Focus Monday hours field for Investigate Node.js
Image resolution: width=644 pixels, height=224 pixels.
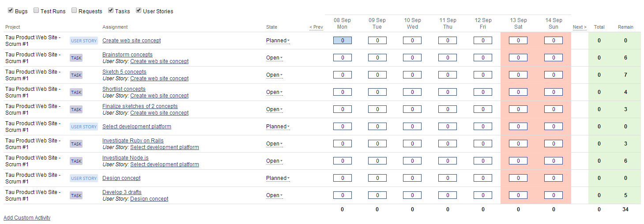tap(342, 161)
